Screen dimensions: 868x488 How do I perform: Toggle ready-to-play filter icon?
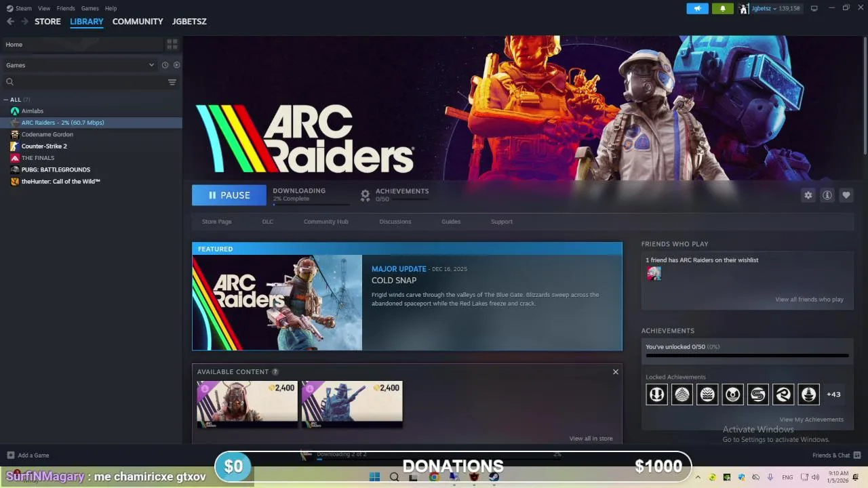176,65
